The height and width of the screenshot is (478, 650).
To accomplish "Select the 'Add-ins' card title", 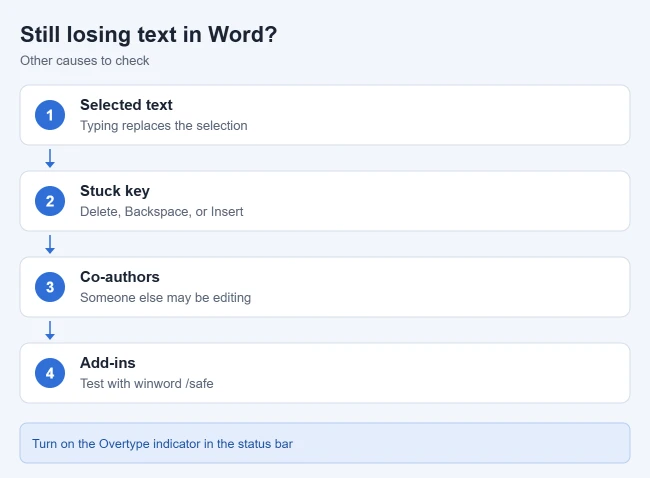I will click(x=108, y=363).
